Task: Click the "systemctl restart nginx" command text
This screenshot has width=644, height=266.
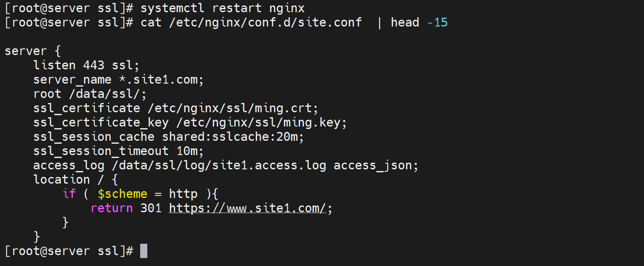Action: click(x=223, y=8)
